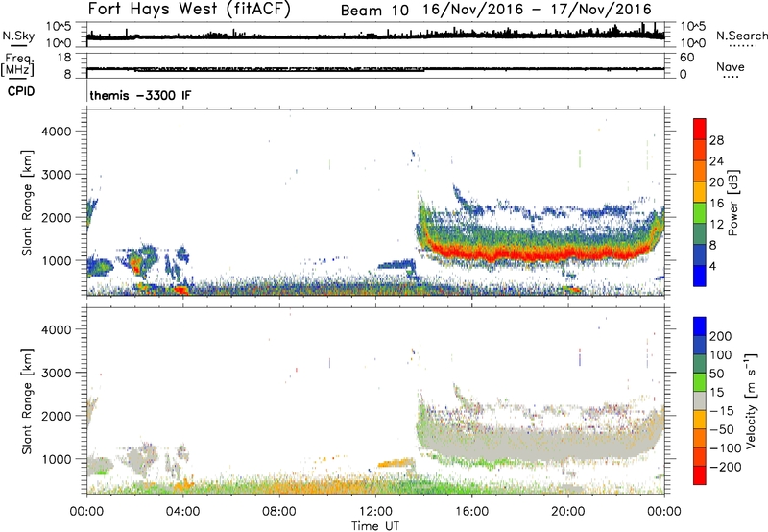
Task: Click the '60' tick on Nave axis
Action: point(686,58)
